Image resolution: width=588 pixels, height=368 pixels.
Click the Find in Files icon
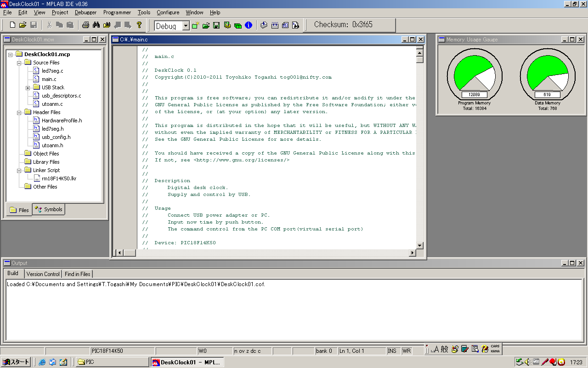point(107,25)
